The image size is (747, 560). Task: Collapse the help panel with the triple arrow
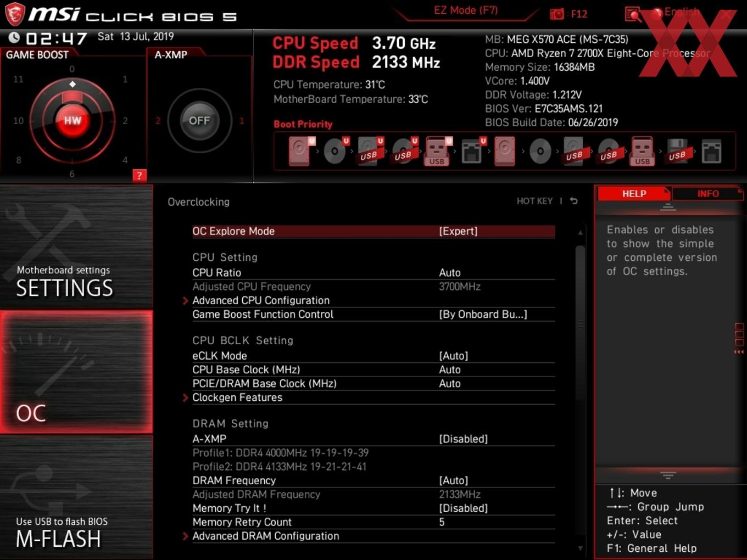coord(739,352)
